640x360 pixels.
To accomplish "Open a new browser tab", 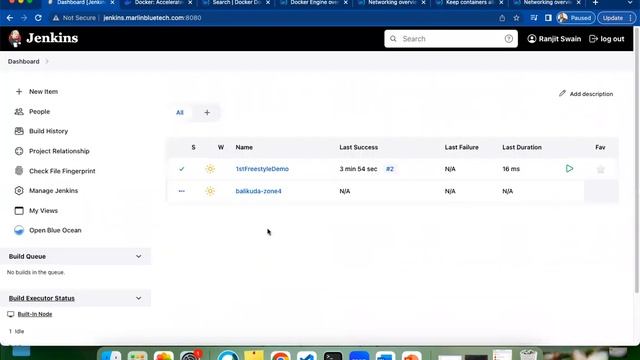I will pyautogui.click(x=596, y=3).
